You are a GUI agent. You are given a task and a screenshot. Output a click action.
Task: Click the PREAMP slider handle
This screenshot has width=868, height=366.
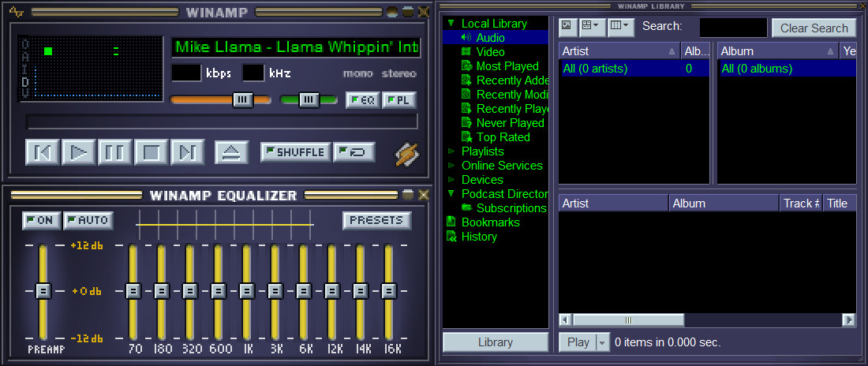[x=43, y=291]
